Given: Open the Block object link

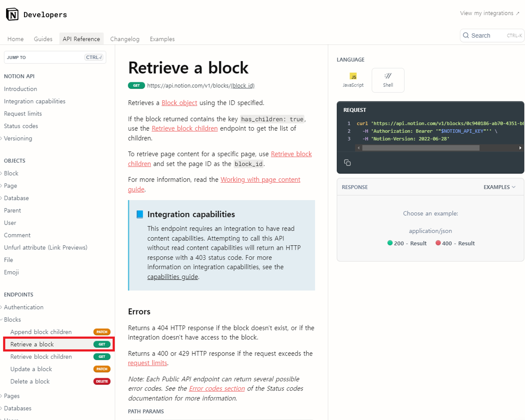Looking at the screenshot, I should coord(179,103).
